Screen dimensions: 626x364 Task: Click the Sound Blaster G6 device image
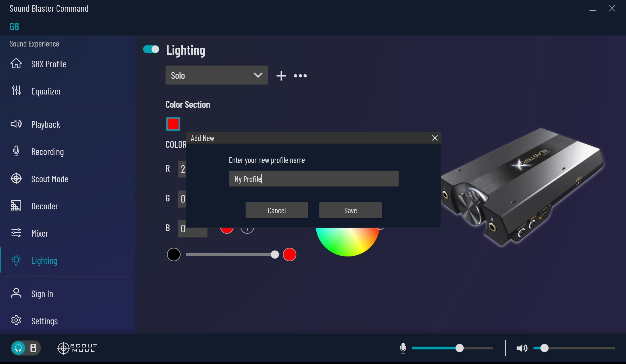pos(522,187)
